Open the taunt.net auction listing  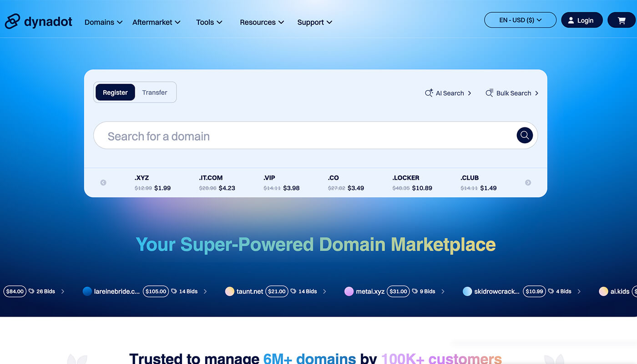coord(250,291)
